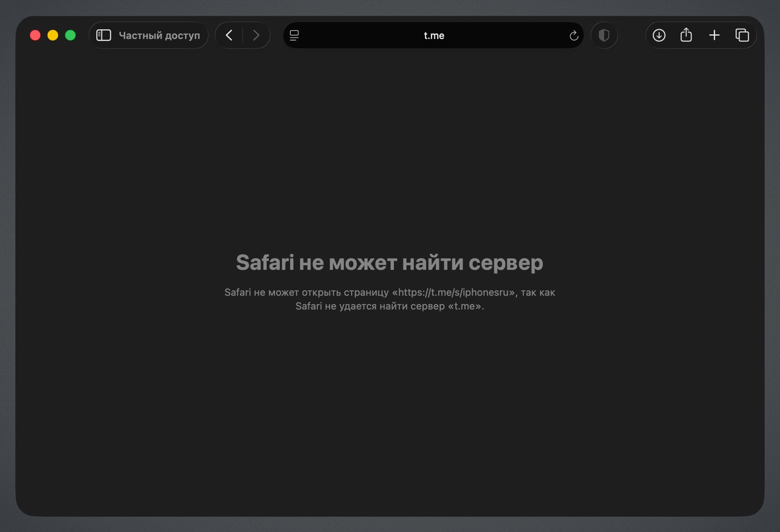Open the Частный доступ private browsing label
Image resolution: width=780 pixels, height=532 pixels.
click(159, 35)
